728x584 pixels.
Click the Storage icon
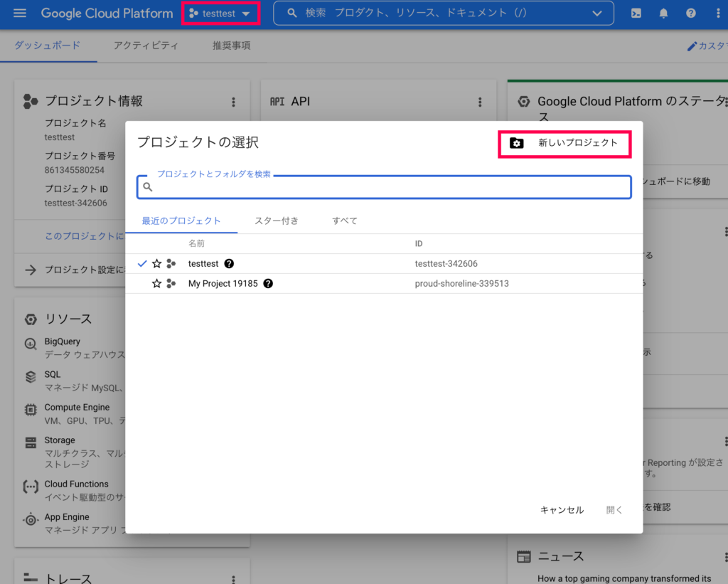pos(31,442)
